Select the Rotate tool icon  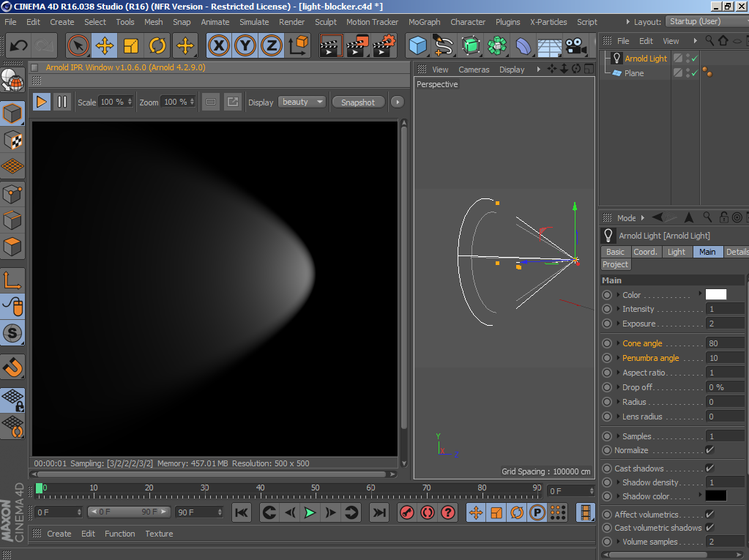tap(157, 46)
